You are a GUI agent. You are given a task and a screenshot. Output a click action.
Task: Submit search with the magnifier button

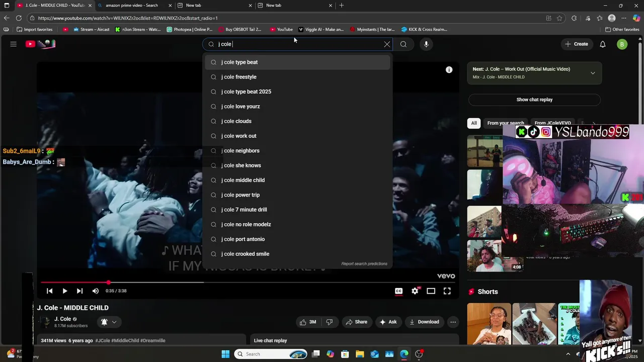coord(404,44)
